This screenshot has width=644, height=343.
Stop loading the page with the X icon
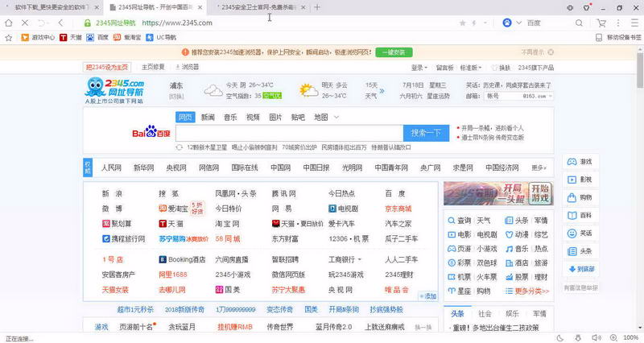point(25,23)
